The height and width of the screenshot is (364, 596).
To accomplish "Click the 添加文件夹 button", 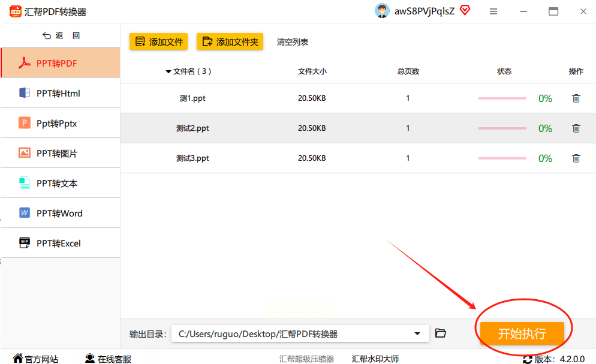I will click(230, 41).
